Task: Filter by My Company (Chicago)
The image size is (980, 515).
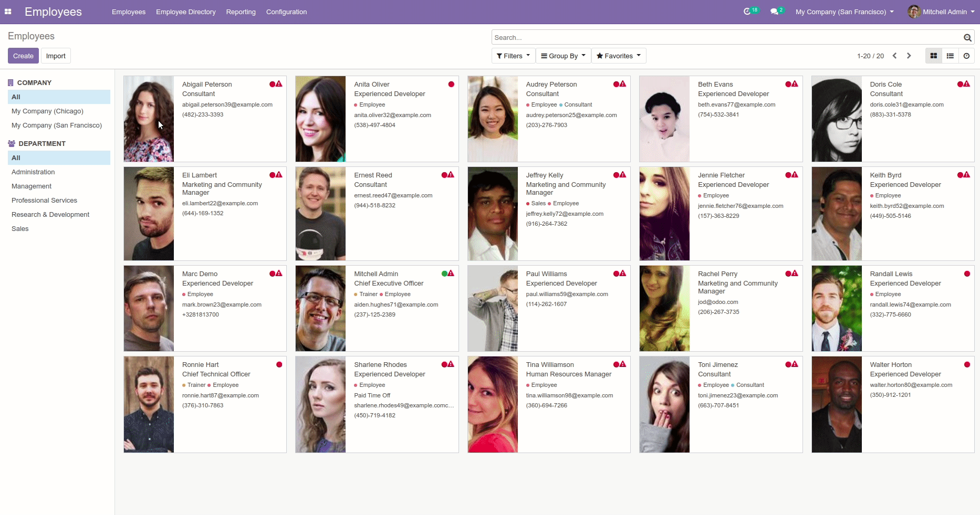Action: [x=59, y=111]
